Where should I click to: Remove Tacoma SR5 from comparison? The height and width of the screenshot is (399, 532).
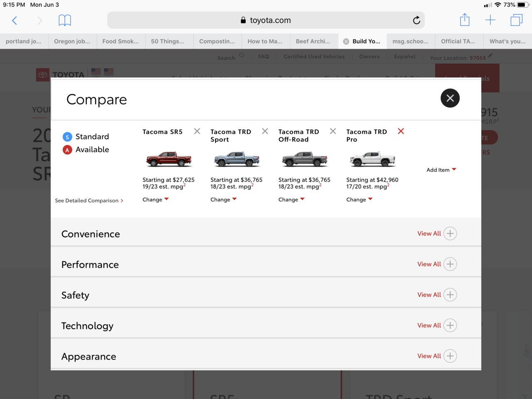click(197, 131)
